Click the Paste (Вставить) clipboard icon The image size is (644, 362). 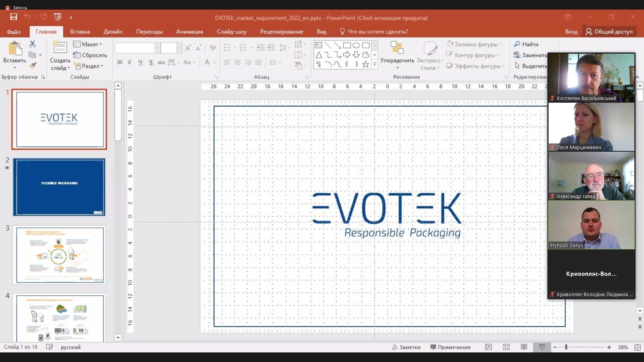click(15, 49)
